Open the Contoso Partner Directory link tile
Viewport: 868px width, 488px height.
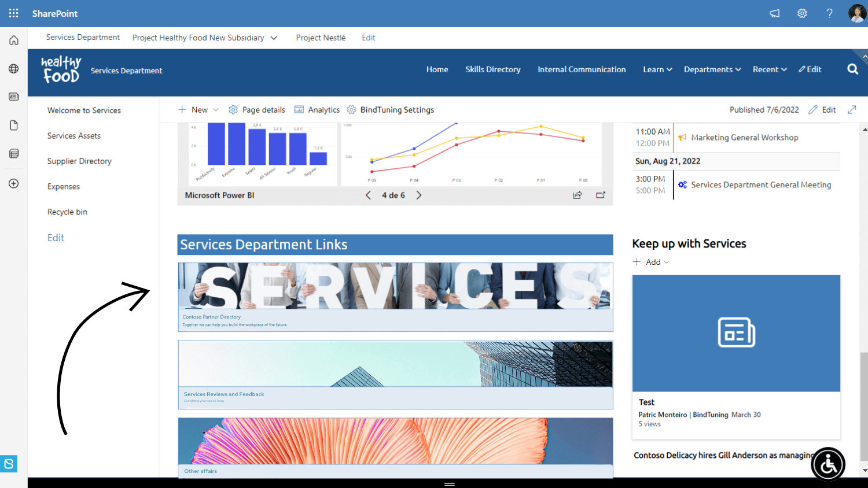pyautogui.click(x=395, y=297)
